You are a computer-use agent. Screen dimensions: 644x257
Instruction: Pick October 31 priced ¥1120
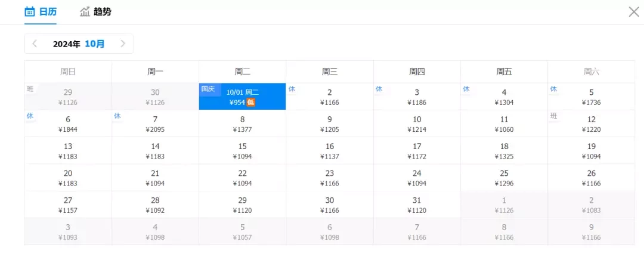417,205
